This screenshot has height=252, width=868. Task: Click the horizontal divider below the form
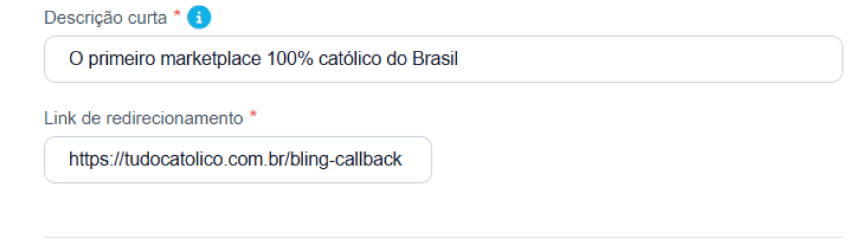(x=443, y=237)
